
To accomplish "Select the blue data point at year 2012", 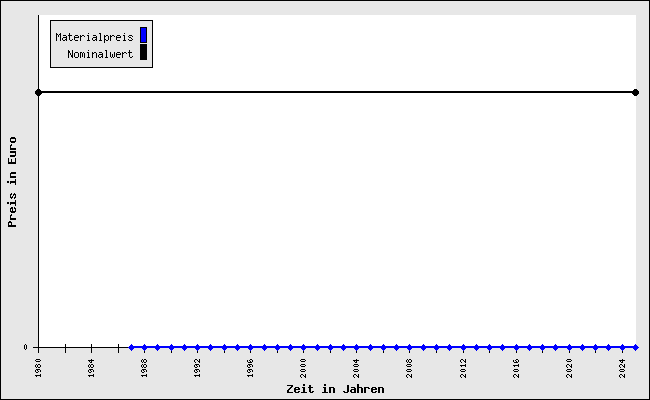I will (x=463, y=347).
